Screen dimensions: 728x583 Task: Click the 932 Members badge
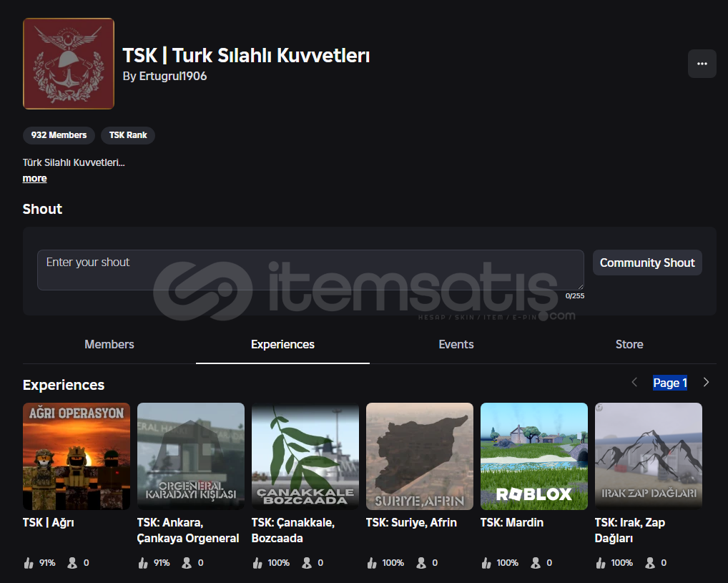tap(59, 135)
